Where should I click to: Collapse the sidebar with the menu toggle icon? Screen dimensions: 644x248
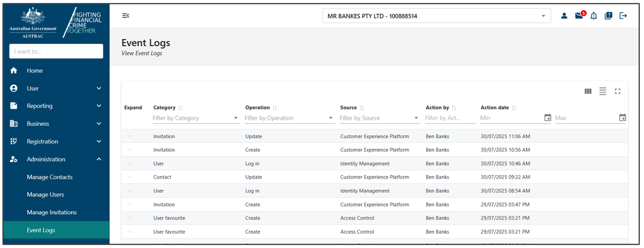click(126, 15)
